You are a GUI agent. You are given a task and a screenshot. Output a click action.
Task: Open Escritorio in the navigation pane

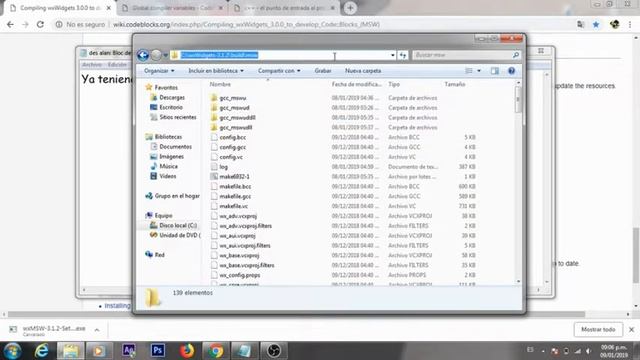click(171, 107)
